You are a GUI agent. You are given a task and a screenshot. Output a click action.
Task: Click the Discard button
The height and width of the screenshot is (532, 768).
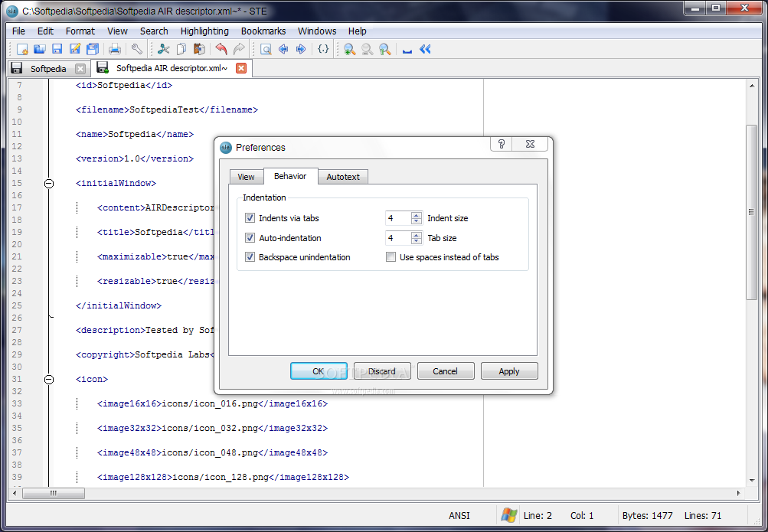tap(381, 371)
